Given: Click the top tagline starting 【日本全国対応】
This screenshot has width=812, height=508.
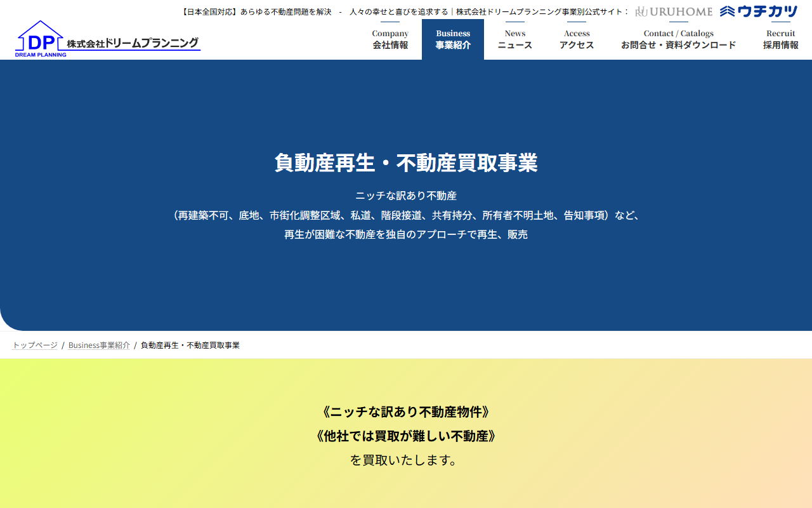Looking at the screenshot, I should [405, 11].
